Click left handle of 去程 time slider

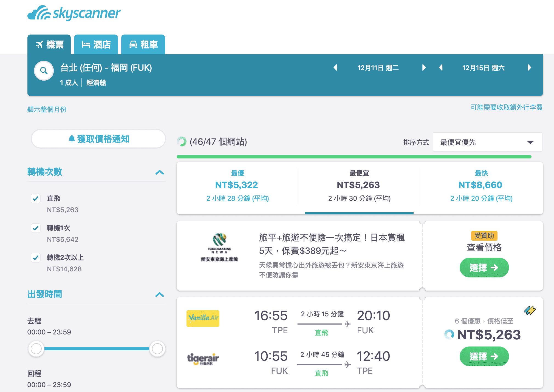[x=36, y=349]
